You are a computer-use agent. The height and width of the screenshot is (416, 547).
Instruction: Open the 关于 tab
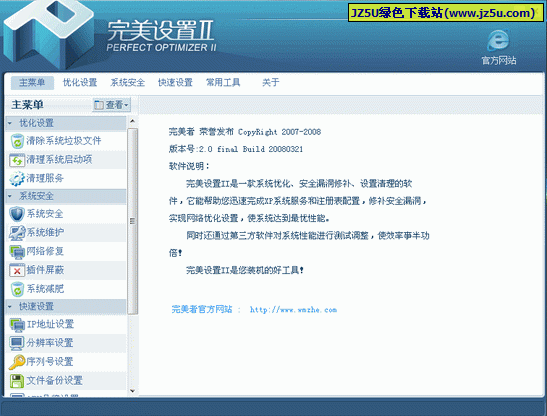271,83
